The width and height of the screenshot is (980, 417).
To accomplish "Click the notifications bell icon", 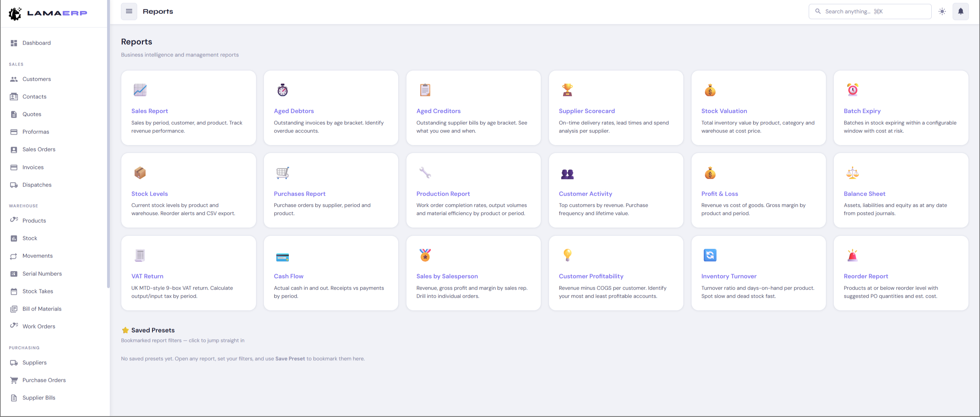I will (x=960, y=11).
